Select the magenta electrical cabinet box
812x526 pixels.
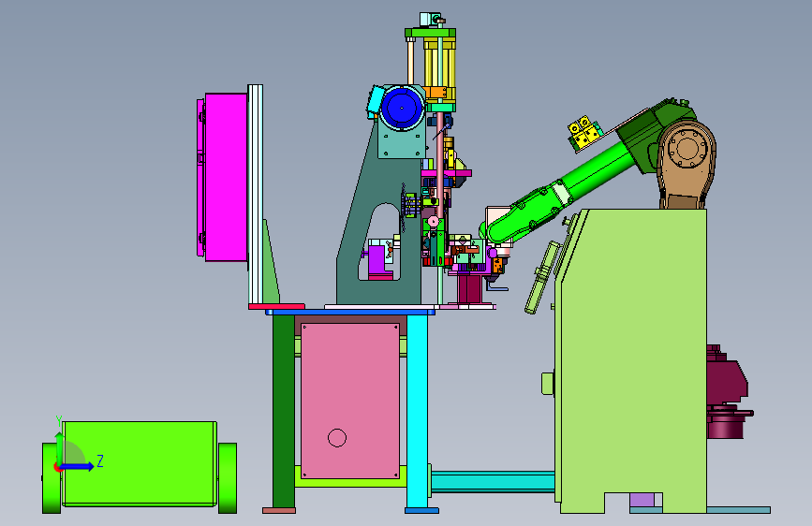[226, 177]
